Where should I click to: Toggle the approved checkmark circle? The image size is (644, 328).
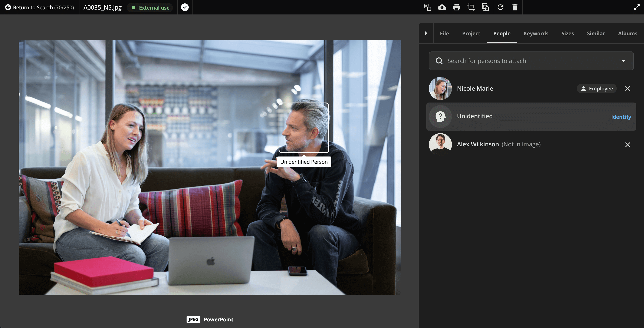[x=185, y=7]
